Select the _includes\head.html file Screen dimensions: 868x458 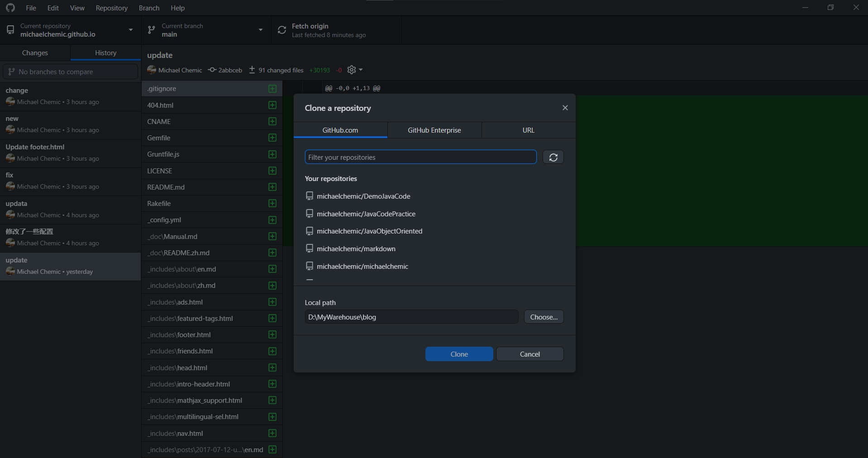click(x=212, y=367)
